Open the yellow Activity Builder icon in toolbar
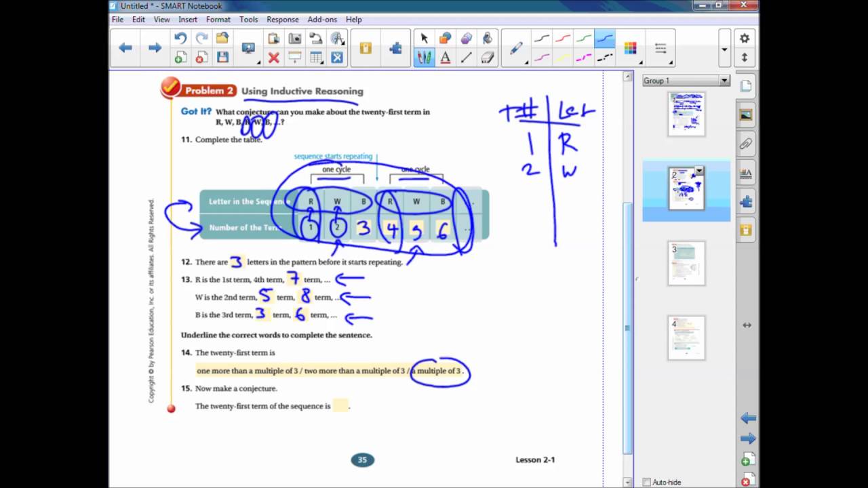Screen dimensions: 868x488 (366, 48)
